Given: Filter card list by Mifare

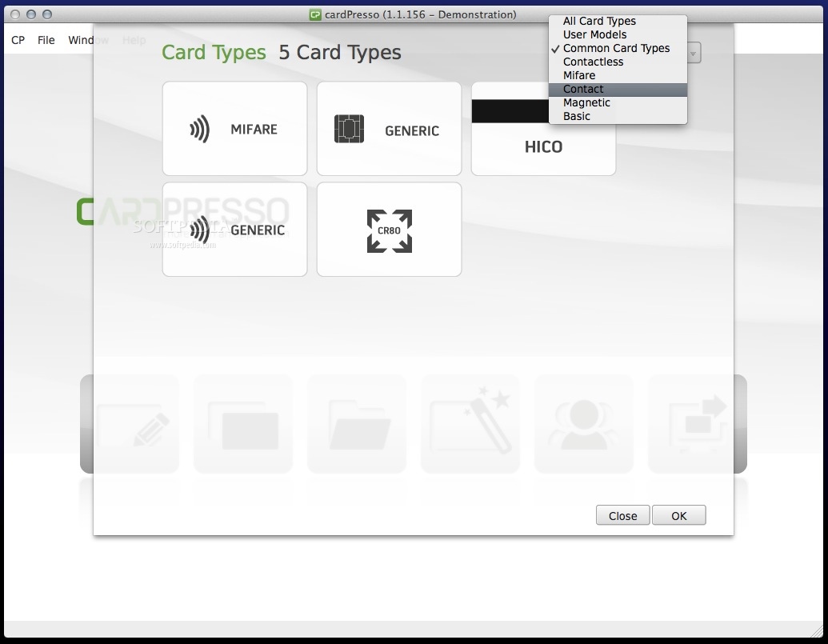Looking at the screenshot, I should pyautogui.click(x=618, y=75).
